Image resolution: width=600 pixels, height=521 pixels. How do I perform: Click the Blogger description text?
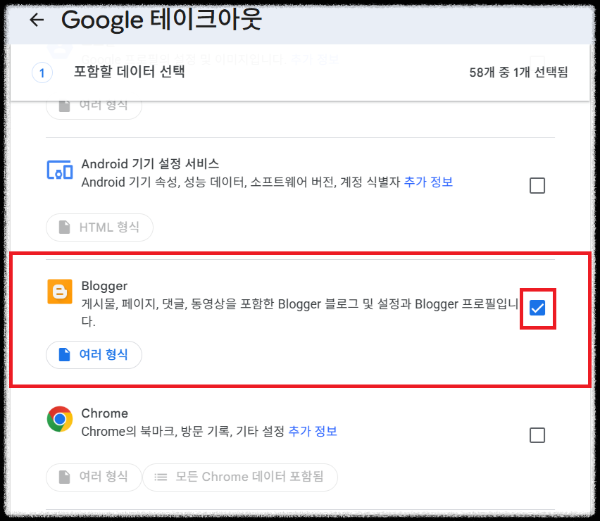click(x=300, y=313)
